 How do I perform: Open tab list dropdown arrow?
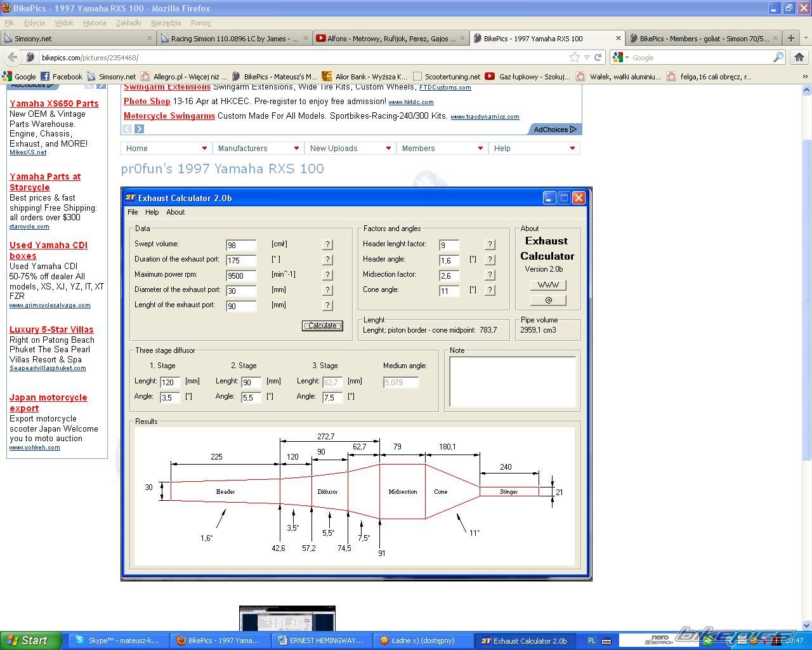(806, 38)
